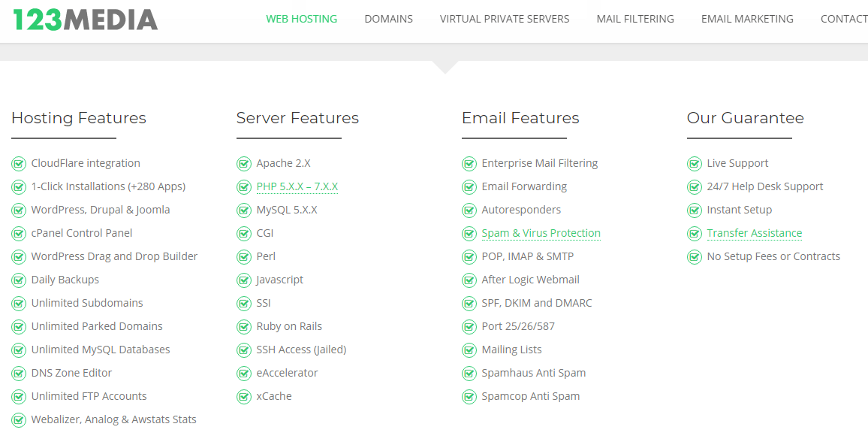Click the check icon next to Transfer Assistance
The image size is (868, 448).
click(695, 234)
